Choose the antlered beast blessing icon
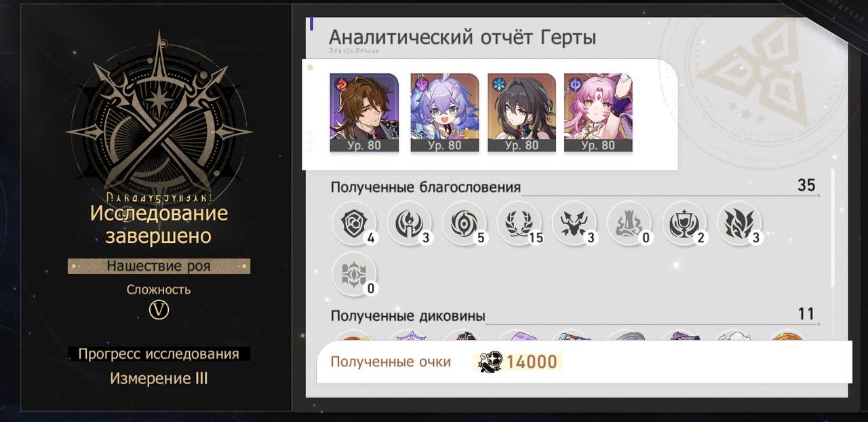Image resolution: width=868 pixels, height=422 pixels. tap(574, 223)
